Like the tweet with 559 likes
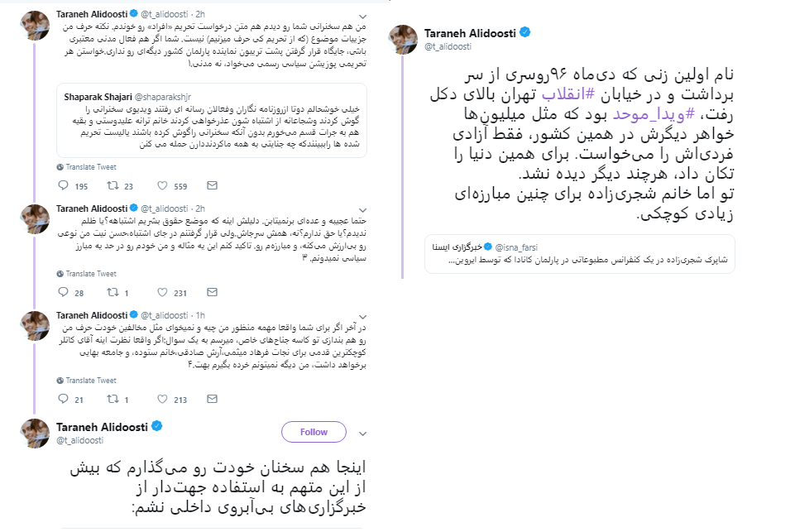 pyautogui.click(x=162, y=187)
